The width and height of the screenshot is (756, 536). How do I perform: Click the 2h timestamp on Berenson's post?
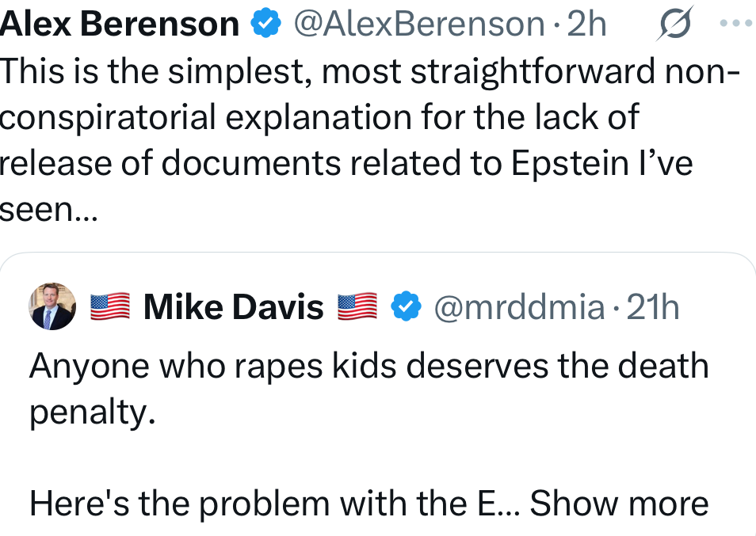coord(586,25)
